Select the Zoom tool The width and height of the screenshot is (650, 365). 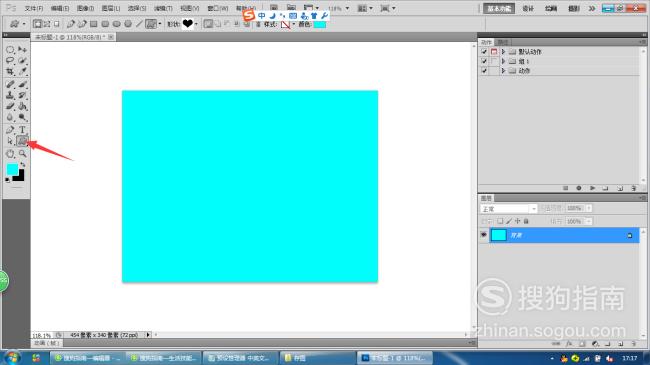pyautogui.click(x=22, y=154)
